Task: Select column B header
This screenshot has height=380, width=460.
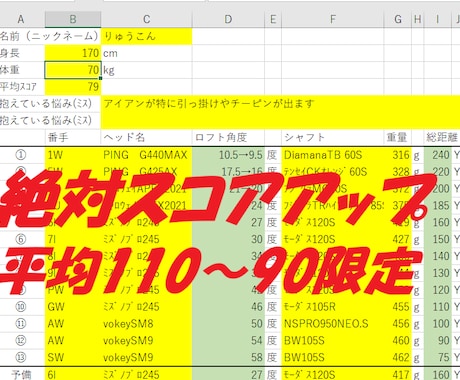Action: (x=73, y=19)
